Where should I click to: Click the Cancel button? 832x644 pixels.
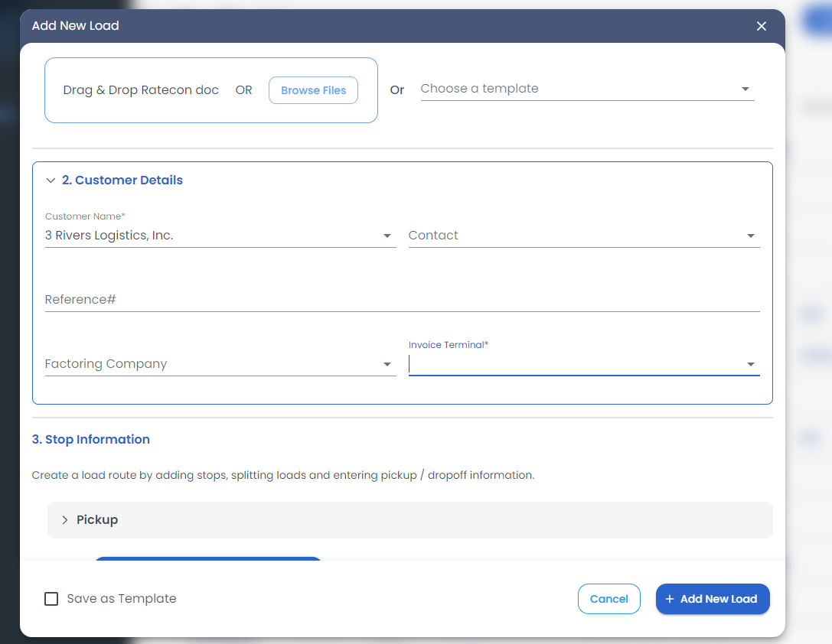[609, 599]
